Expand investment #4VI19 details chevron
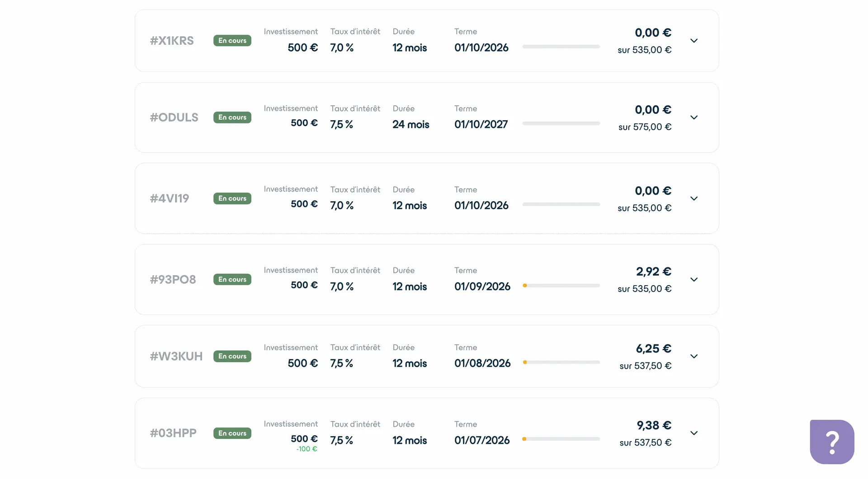Image resolution: width=868 pixels, height=479 pixels. [x=694, y=198]
